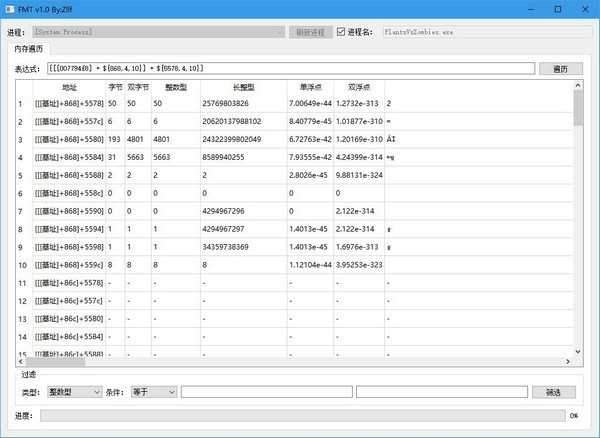Click row number 10 header
This screenshot has width=600, height=438.
pyautogui.click(x=24, y=265)
